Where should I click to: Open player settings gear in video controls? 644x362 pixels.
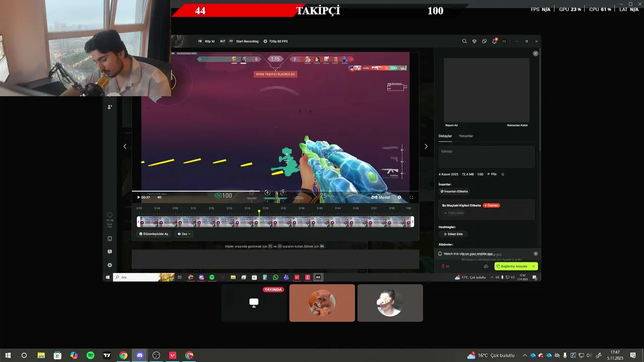[399, 197]
